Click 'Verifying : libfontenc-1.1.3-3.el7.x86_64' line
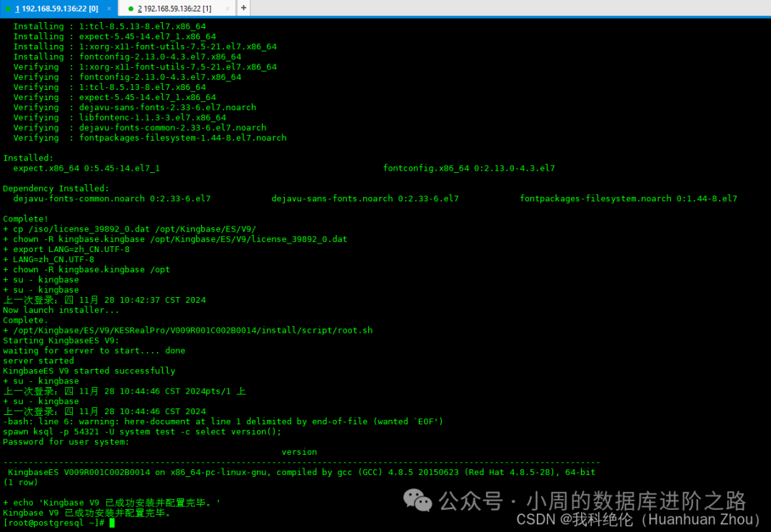The width and height of the screenshot is (771, 532). pos(119,118)
